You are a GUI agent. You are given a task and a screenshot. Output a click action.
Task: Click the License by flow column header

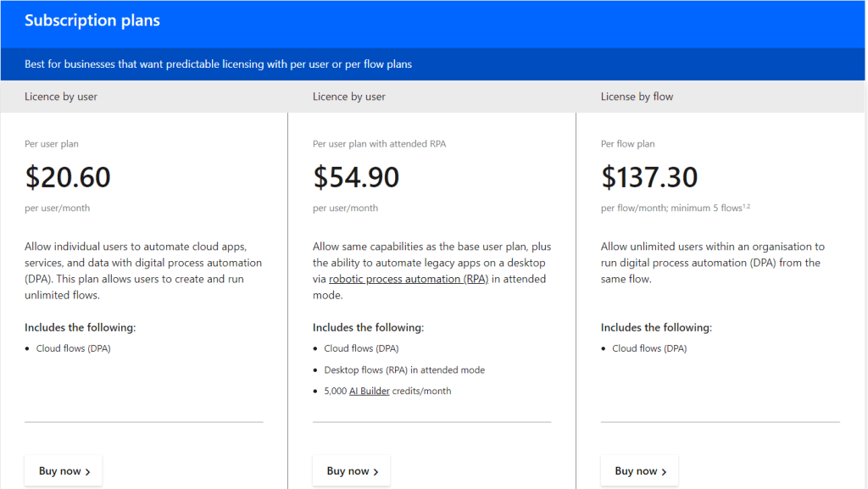tap(637, 97)
